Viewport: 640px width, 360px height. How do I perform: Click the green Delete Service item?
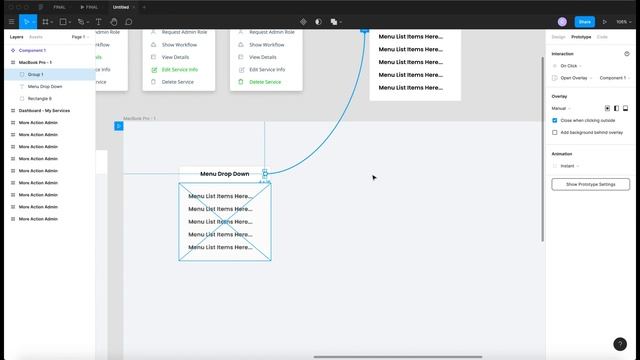265,82
